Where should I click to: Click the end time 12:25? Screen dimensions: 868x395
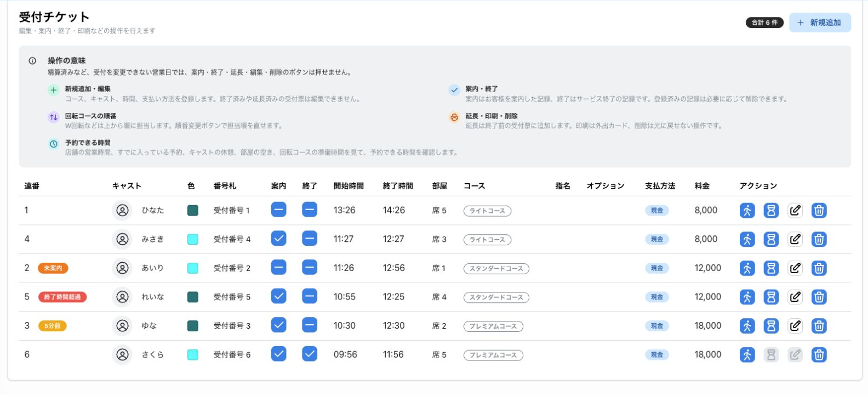(393, 297)
